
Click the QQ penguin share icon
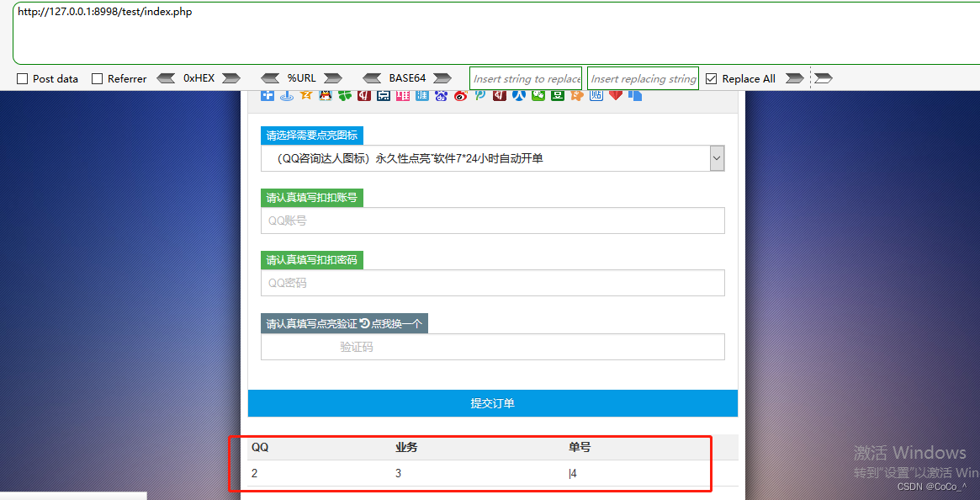[x=325, y=95]
